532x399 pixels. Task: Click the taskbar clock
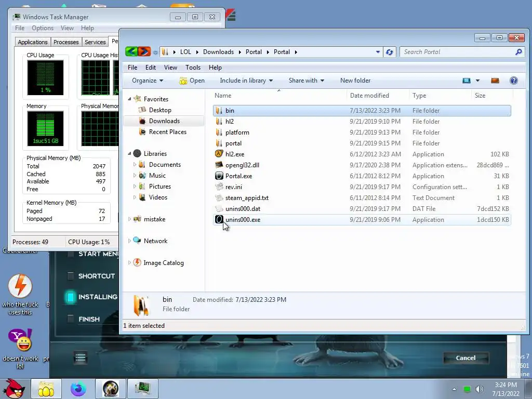[506, 389]
